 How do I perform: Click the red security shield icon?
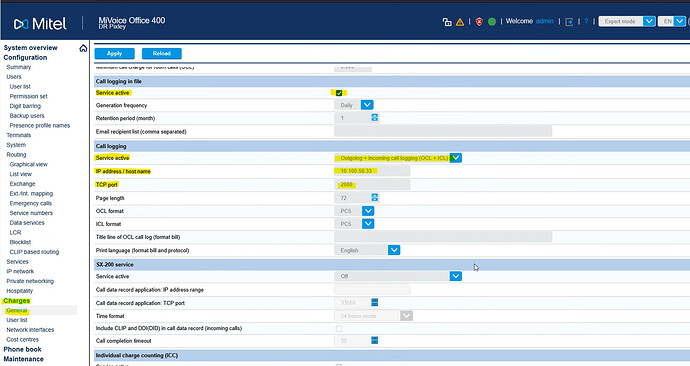[x=479, y=22]
